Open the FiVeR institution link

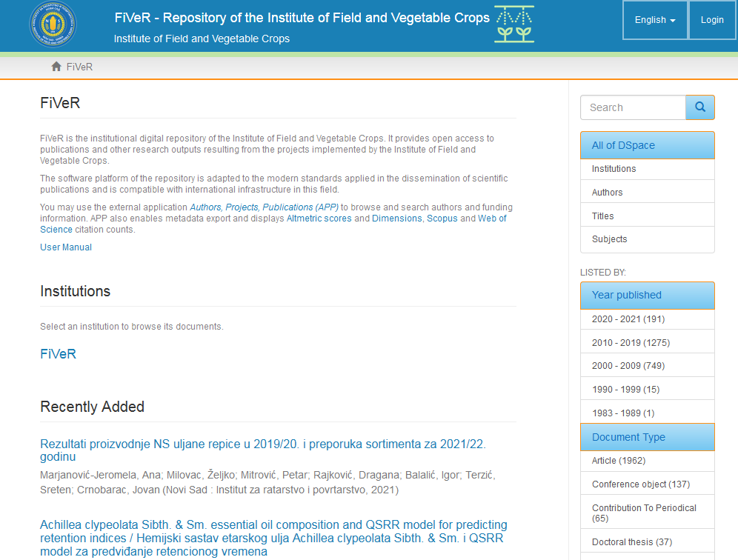point(58,354)
